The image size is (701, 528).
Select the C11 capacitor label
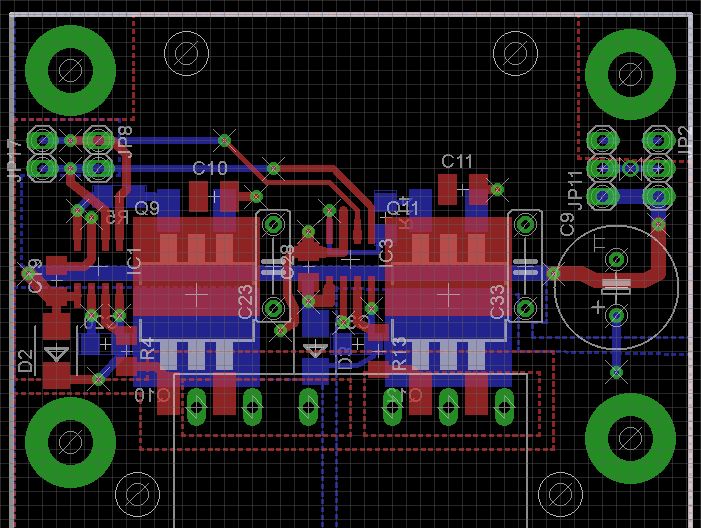pyautogui.click(x=456, y=161)
